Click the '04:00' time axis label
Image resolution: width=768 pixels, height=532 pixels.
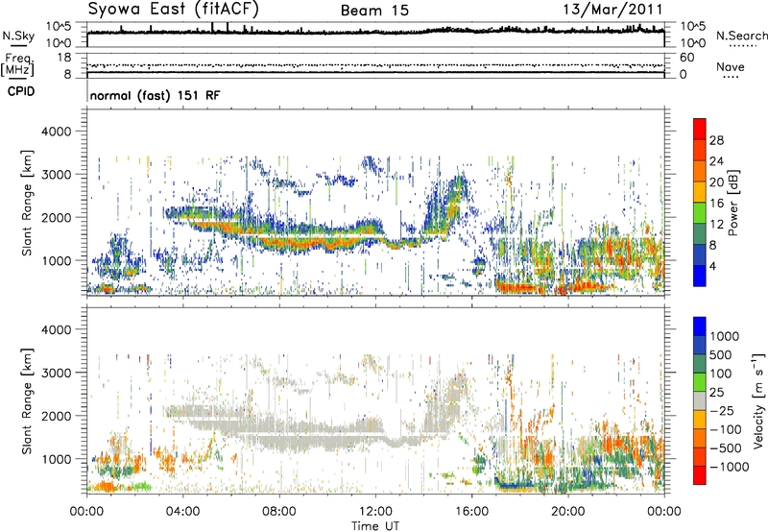pyautogui.click(x=182, y=511)
